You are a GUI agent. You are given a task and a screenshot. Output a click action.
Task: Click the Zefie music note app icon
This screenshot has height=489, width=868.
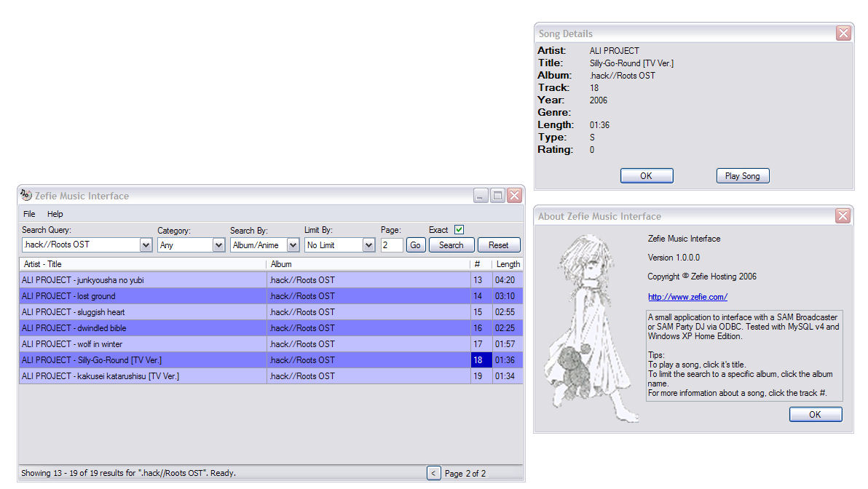tap(26, 195)
